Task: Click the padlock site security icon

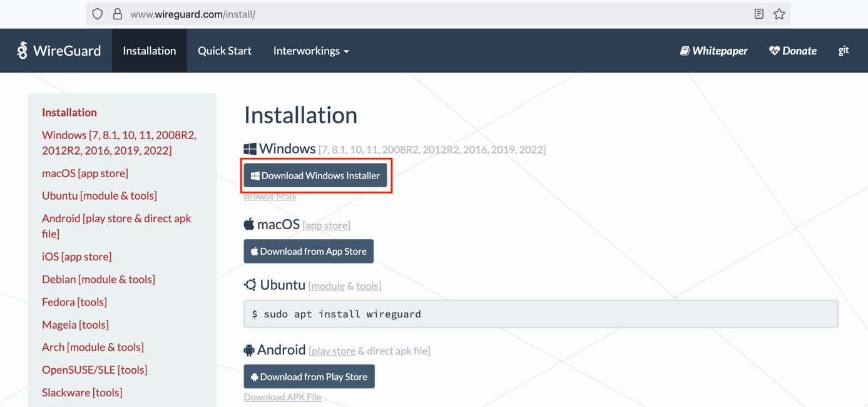Action: (x=118, y=14)
